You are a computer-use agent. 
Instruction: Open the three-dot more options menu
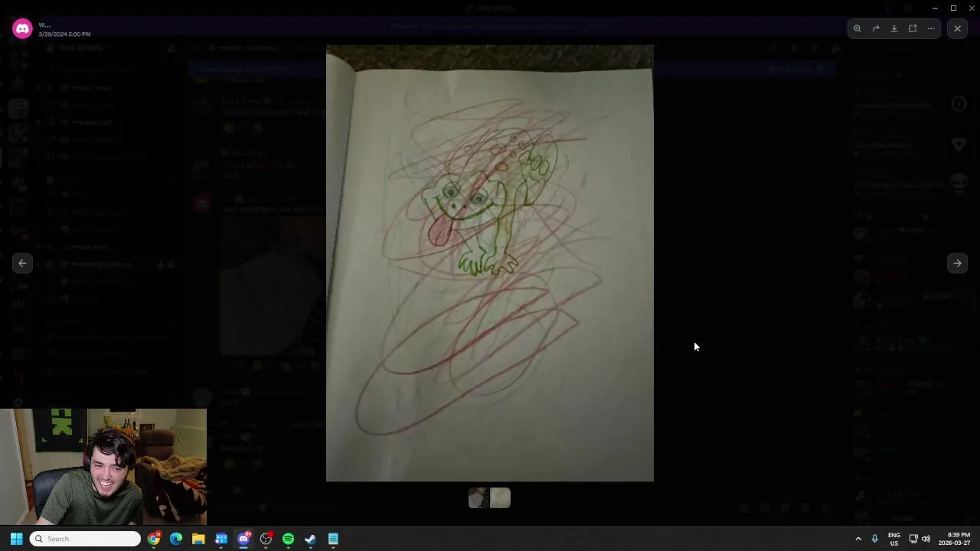pos(931,28)
